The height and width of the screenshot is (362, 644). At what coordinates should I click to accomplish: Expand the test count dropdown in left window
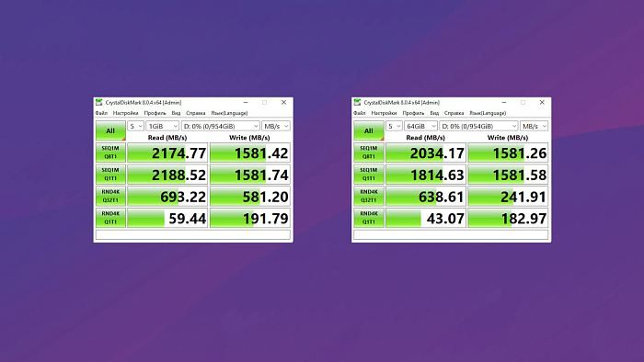[x=135, y=126]
